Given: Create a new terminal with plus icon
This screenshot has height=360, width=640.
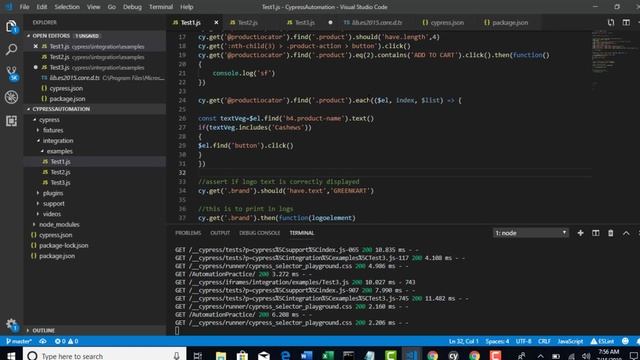Looking at the screenshot, I should (580, 233).
